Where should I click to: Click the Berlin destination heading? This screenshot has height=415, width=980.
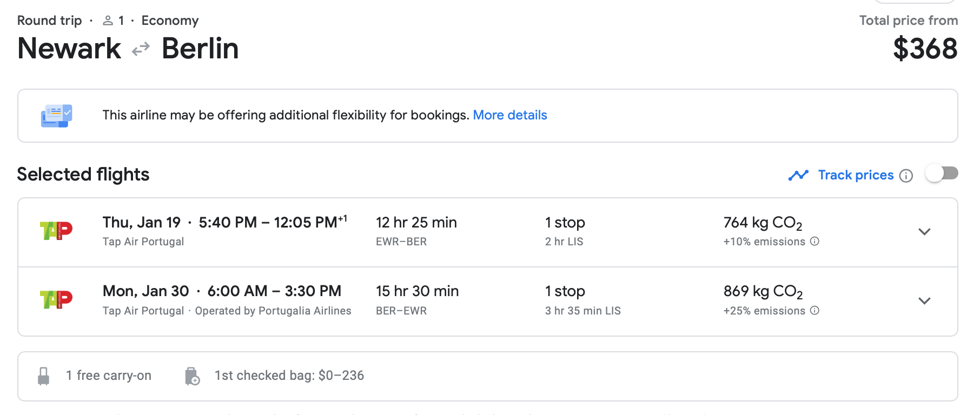click(x=200, y=49)
